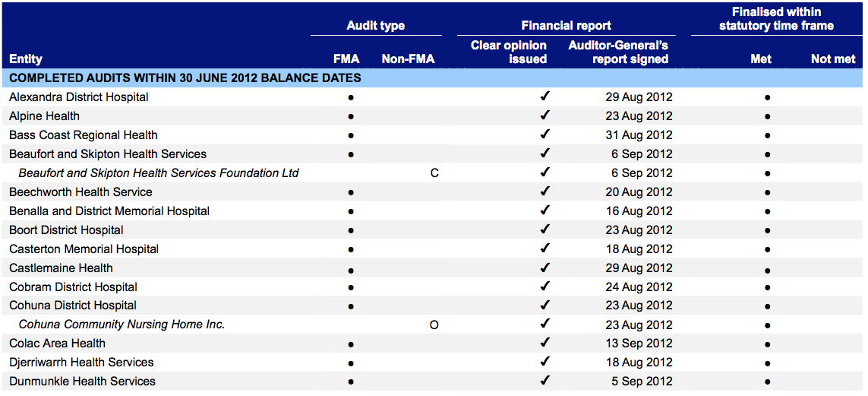
Task: Select Beaufort and Skipton Health Services Foundation Ltd
Action: 158,173
